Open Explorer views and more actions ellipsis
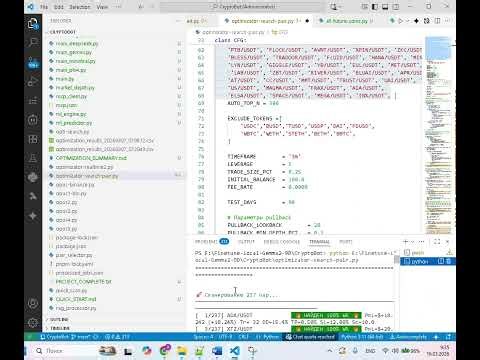Screen dimensions: 480x360 178,21
